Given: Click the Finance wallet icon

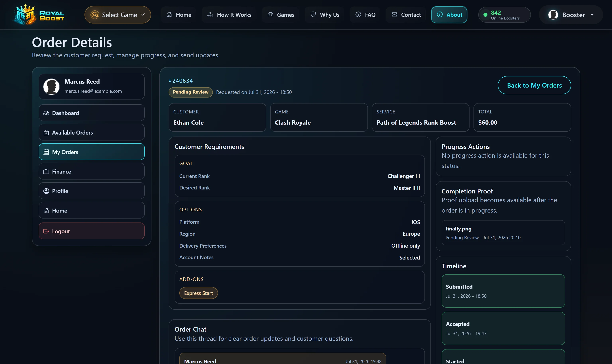Looking at the screenshot, I should click(x=46, y=172).
